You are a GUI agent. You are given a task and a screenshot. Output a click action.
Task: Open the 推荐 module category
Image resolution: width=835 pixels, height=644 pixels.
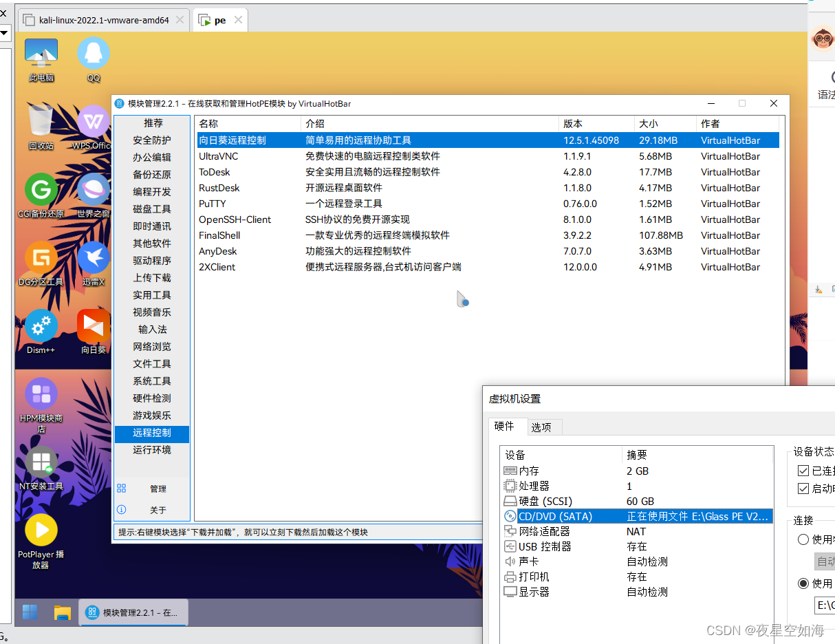click(x=153, y=123)
